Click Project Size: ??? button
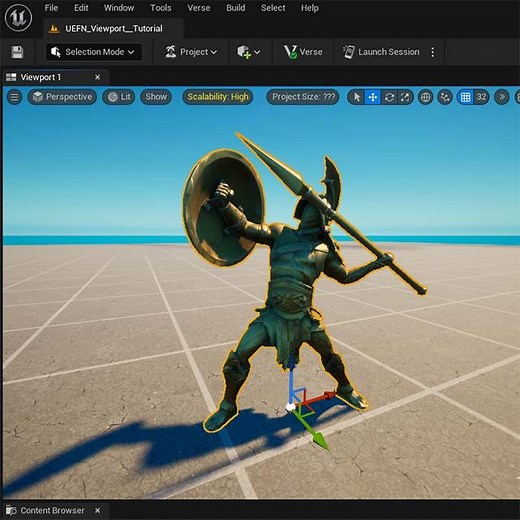 tap(303, 97)
